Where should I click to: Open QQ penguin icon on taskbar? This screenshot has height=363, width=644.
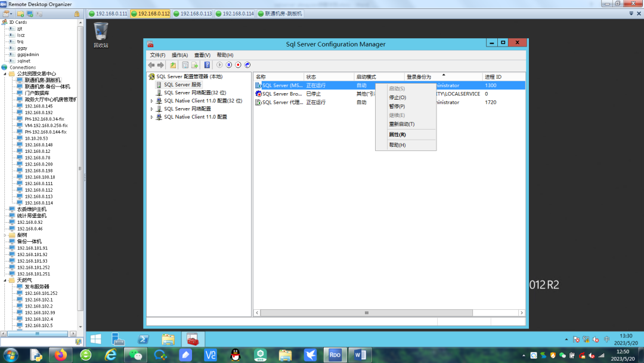[236, 355]
